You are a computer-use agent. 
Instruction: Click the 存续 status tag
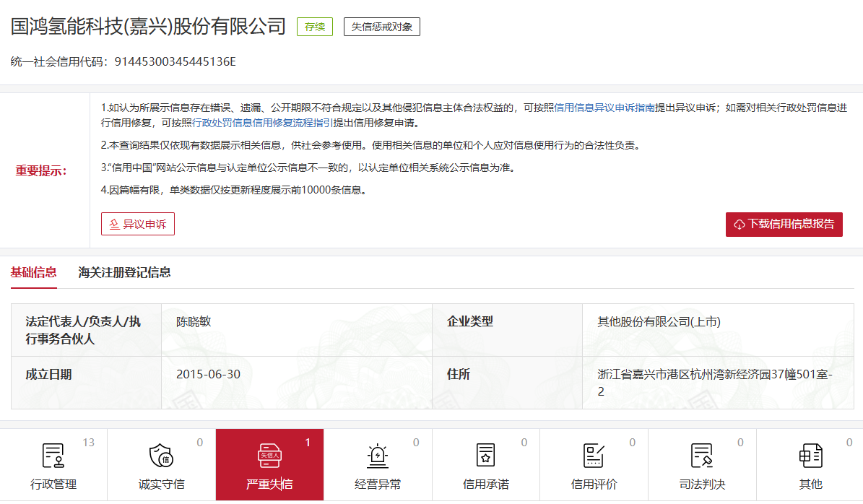click(315, 26)
